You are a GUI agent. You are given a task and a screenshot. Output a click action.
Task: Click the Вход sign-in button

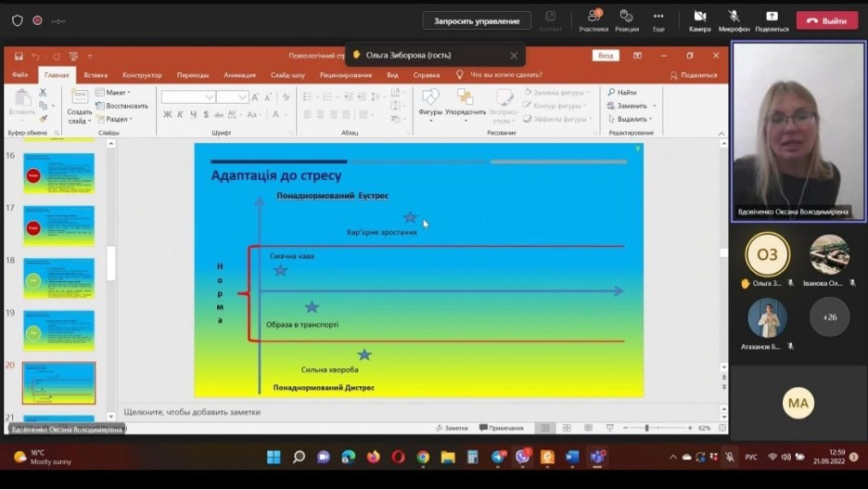pos(606,56)
